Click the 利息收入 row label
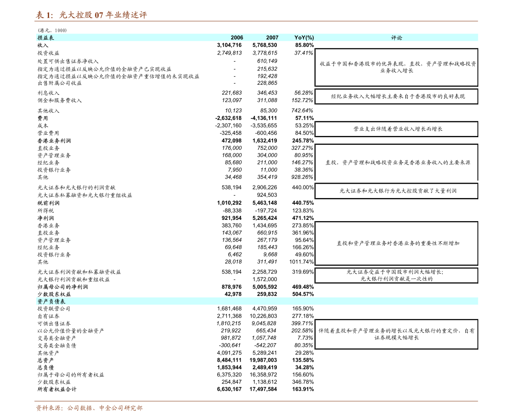The height and width of the screenshot is (420, 514). tap(49, 93)
